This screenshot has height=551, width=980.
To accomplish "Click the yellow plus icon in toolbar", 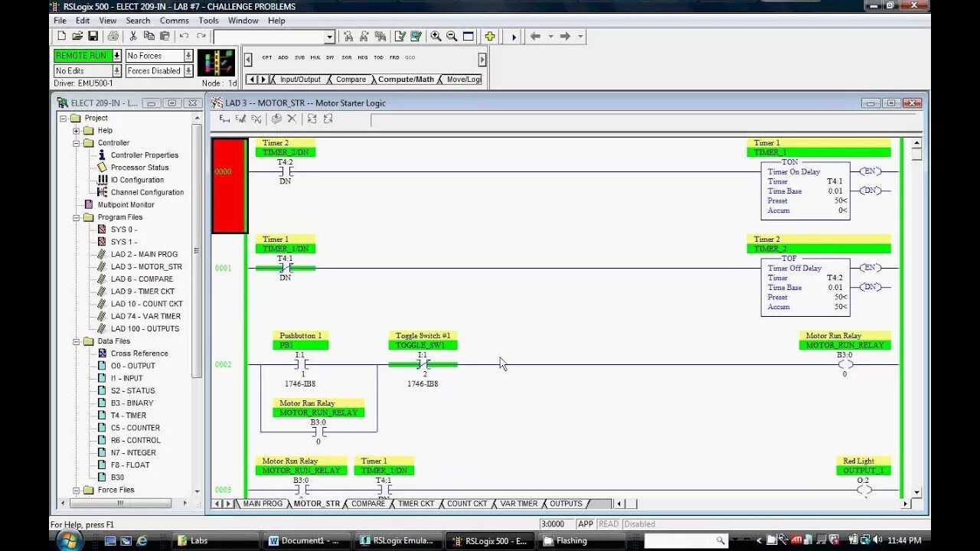I will 489,36.
